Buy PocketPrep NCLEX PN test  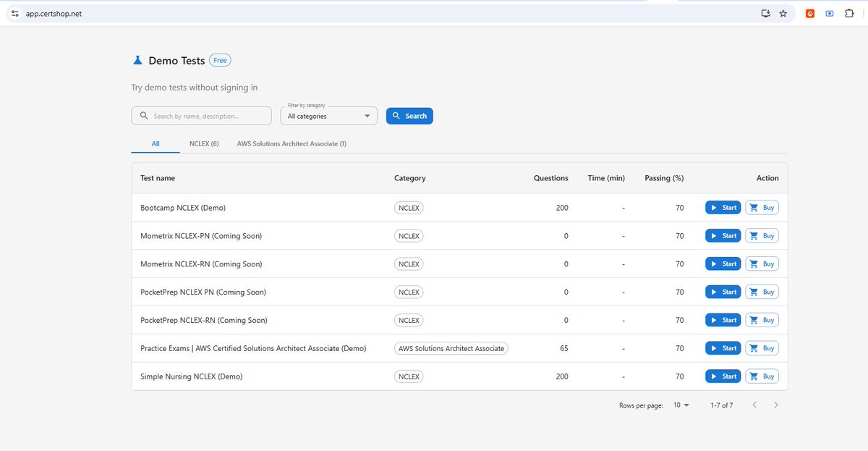[x=762, y=292]
